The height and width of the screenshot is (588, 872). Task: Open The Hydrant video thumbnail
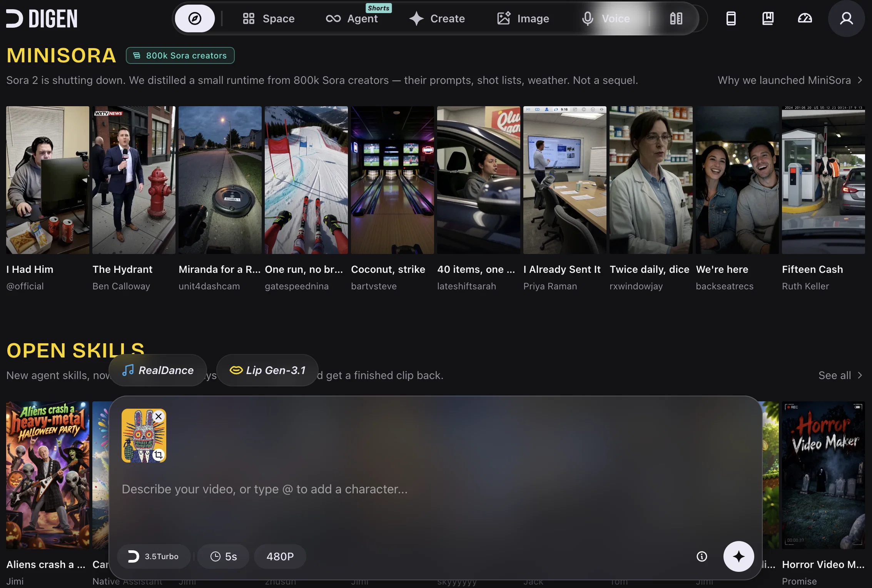(134, 180)
